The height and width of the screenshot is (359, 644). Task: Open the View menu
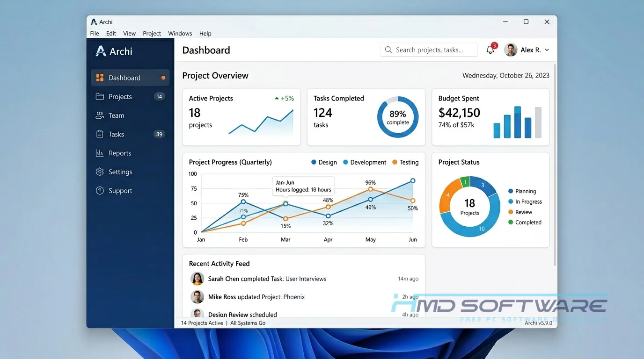tap(129, 33)
